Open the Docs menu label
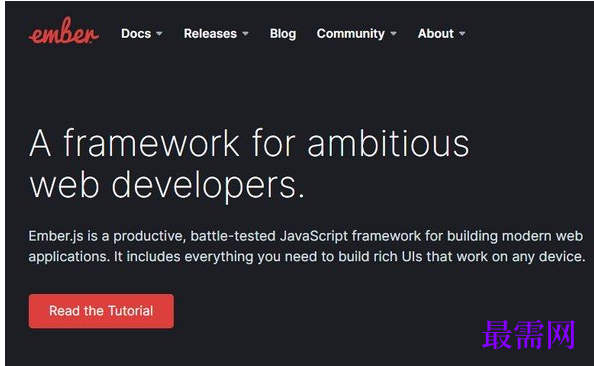 click(x=136, y=33)
